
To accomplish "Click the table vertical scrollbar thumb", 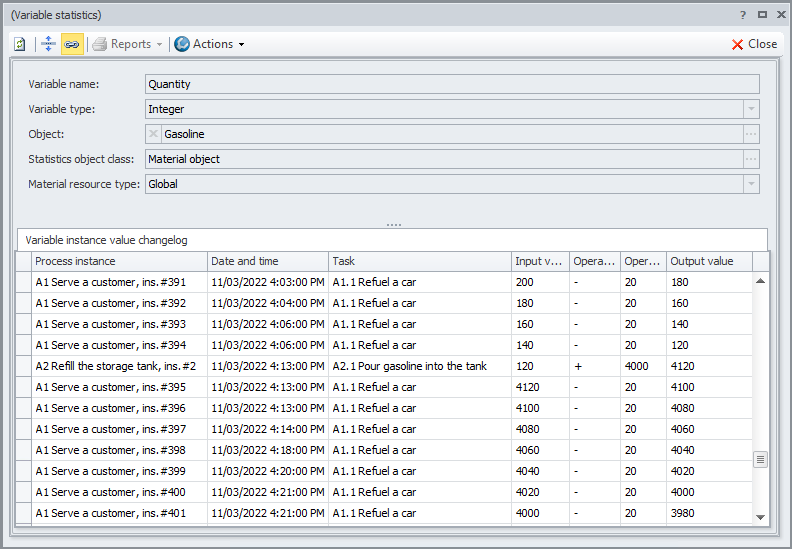I will click(x=760, y=460).
